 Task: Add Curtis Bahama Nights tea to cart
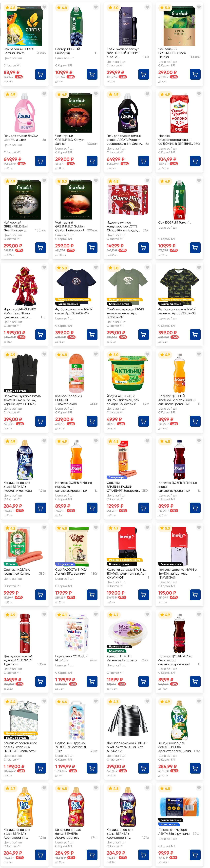(40, 74)
